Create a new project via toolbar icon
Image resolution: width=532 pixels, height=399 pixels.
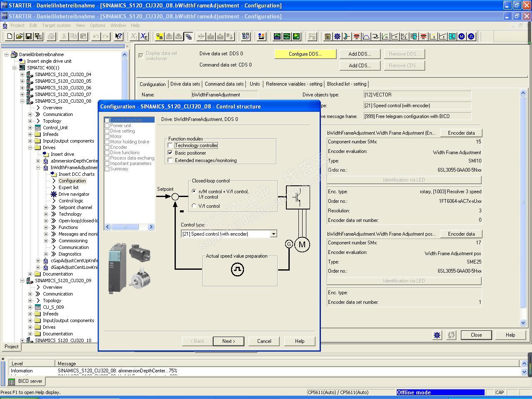(10, 37)
